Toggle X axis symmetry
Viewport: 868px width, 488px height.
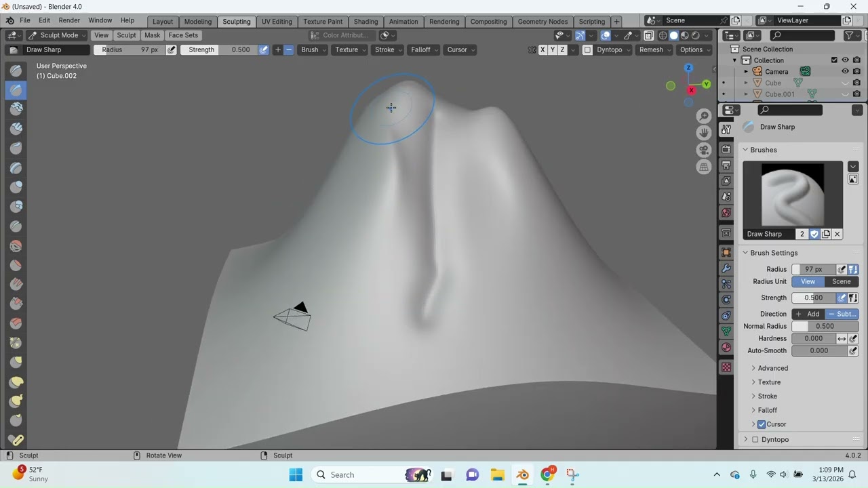(x=542, y=49)
